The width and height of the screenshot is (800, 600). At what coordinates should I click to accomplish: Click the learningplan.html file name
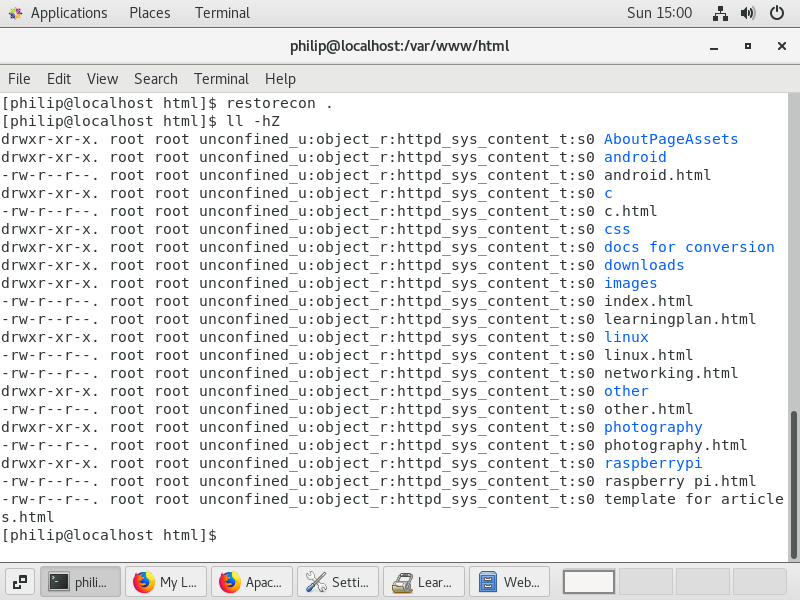point(680,319)
